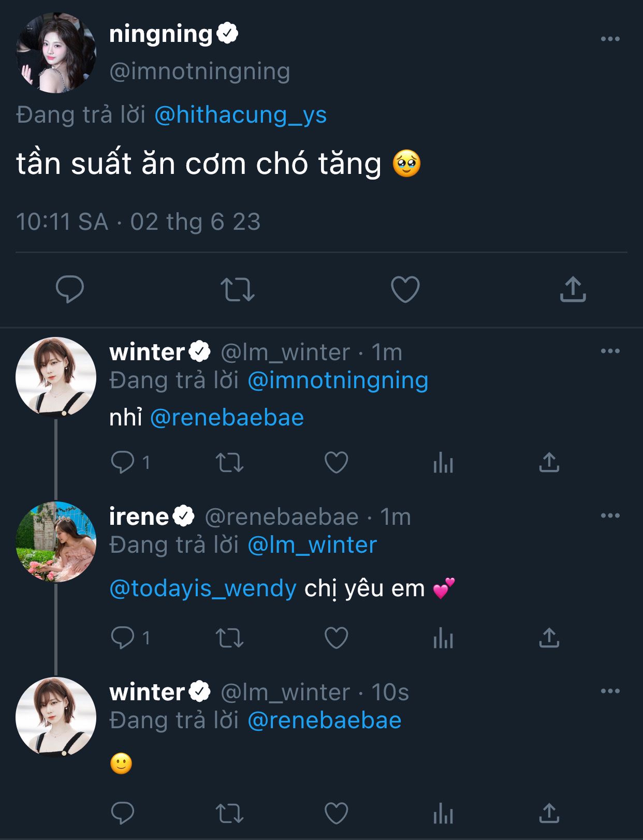The height and width of the screenshot is (840, 643).
Task: Open ningning's profile picture
Action: pyautogui.click(x=56, y=53)
